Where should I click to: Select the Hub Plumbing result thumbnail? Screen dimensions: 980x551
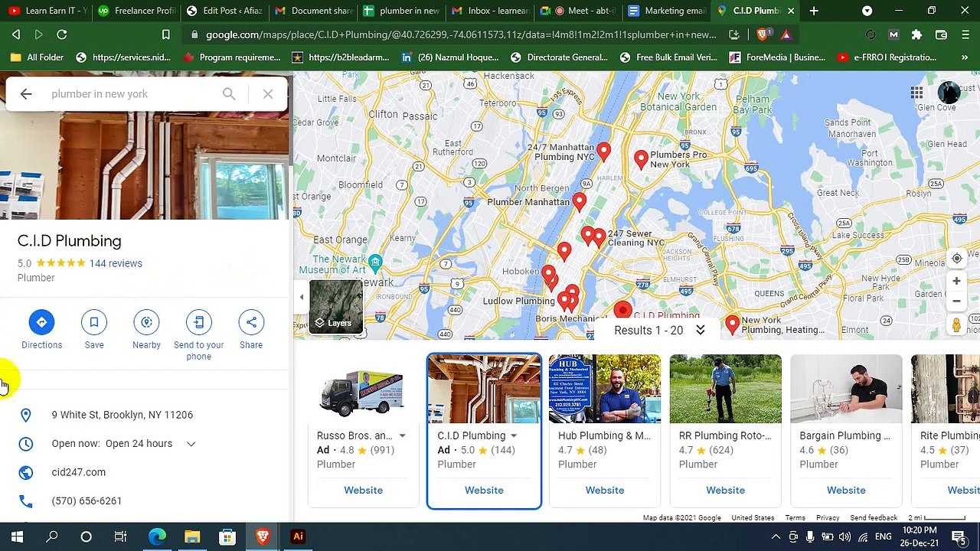605,389
